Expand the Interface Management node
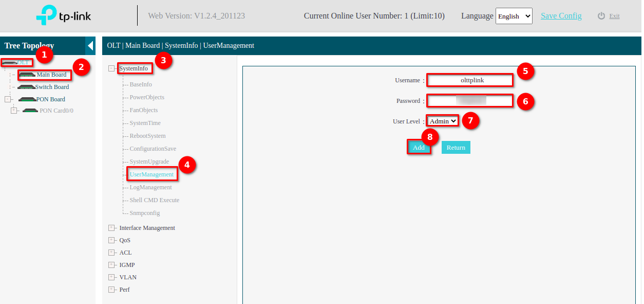644x304 pixels. [x=111, y=228]
